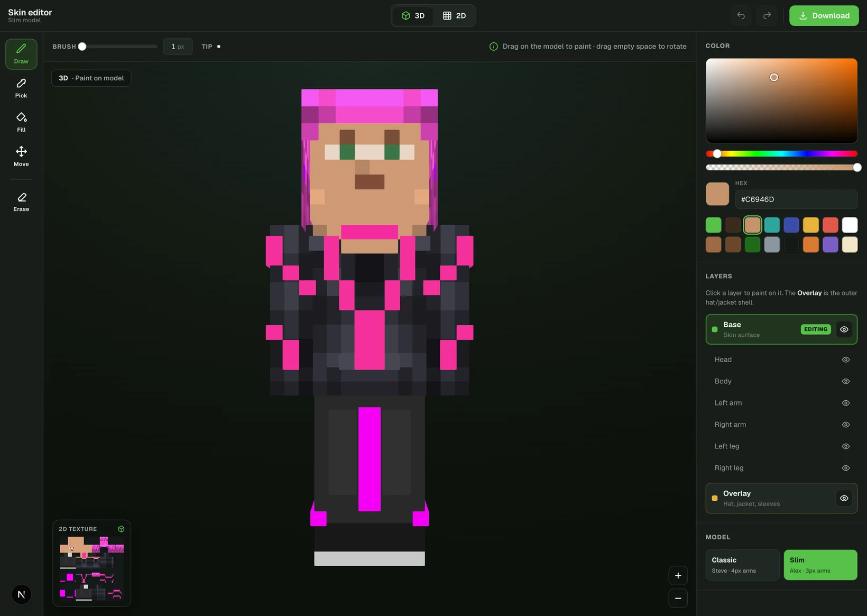Hide the Body part
The width and height of the screenshot is (867, 616).
pyautogui.click(x=846, y=381)
